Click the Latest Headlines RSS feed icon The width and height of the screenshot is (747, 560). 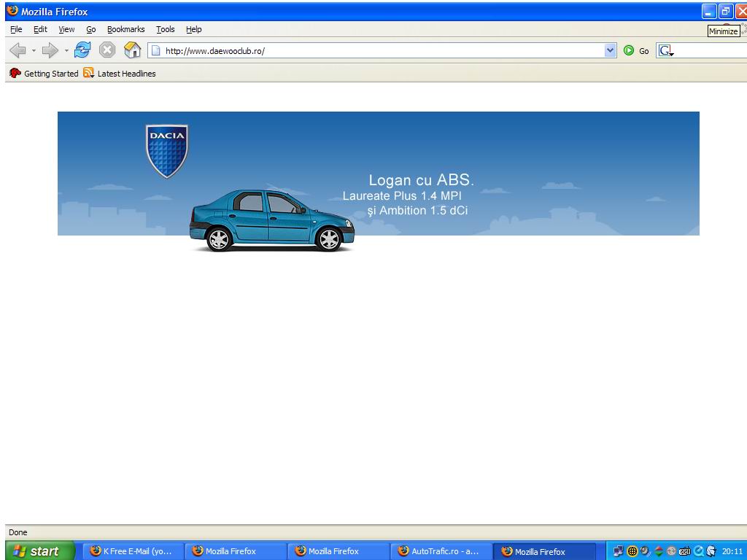point(88,73)
